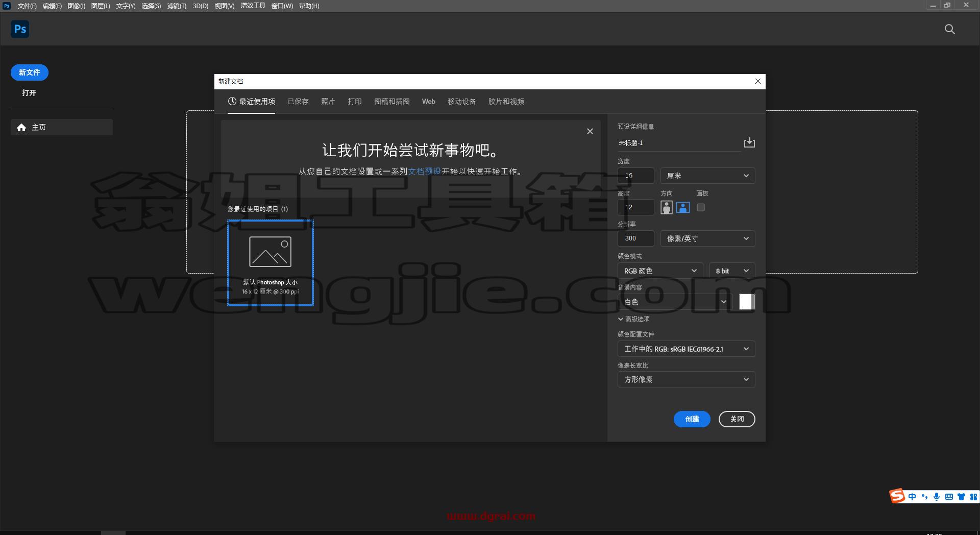Click the 新文件 button
Image resolution: width=980 pixels, height=535 pixels.
click(30, 72)
